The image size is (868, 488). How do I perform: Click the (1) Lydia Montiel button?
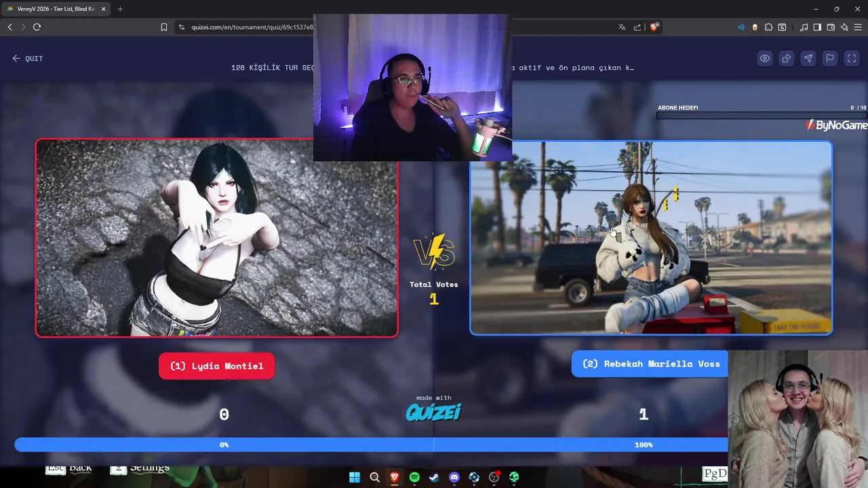[x=216, y=366]
